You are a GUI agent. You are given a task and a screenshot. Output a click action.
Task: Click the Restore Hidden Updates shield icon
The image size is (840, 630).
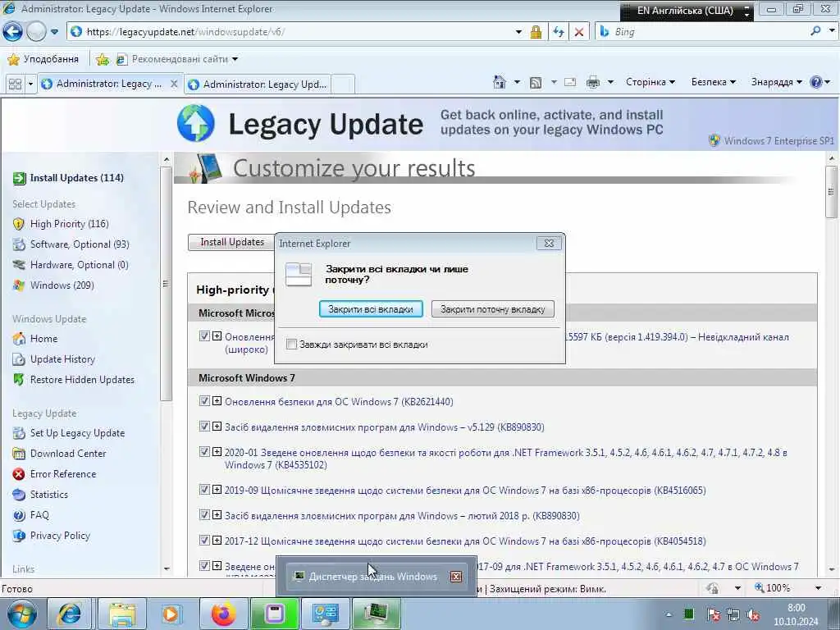coord(19,379)
